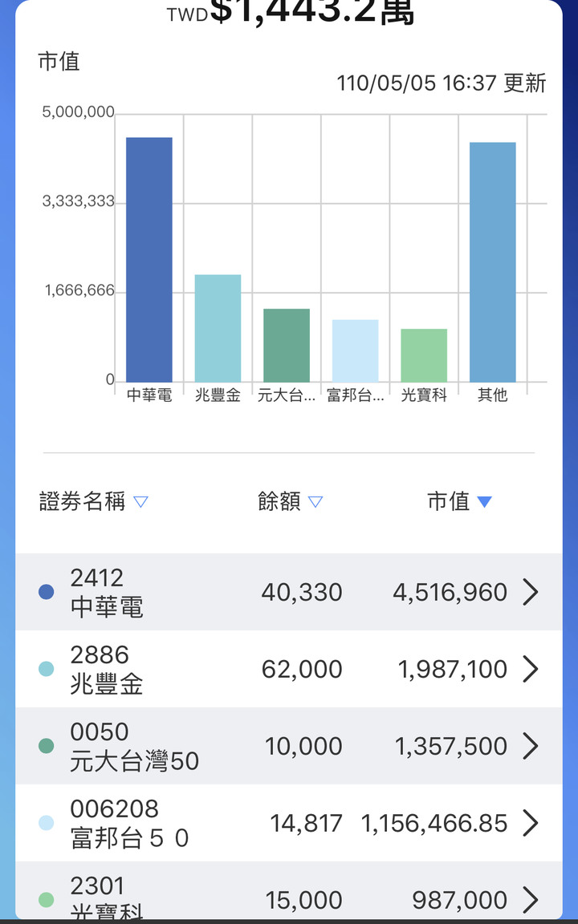Click the 3,333,333 y-axis label
This screenshot has height=924, width=578.
tap(79, 201)
